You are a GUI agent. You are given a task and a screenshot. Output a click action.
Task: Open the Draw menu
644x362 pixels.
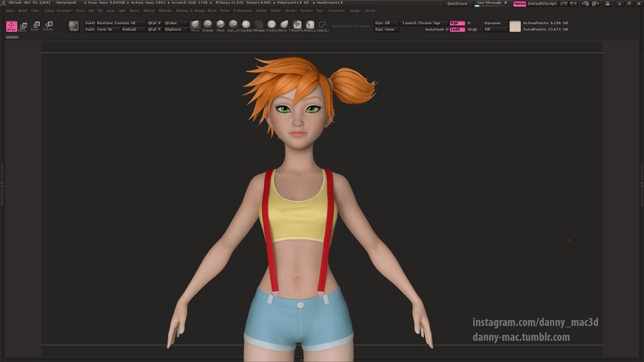pyautogui.click(x=80, y=11)
